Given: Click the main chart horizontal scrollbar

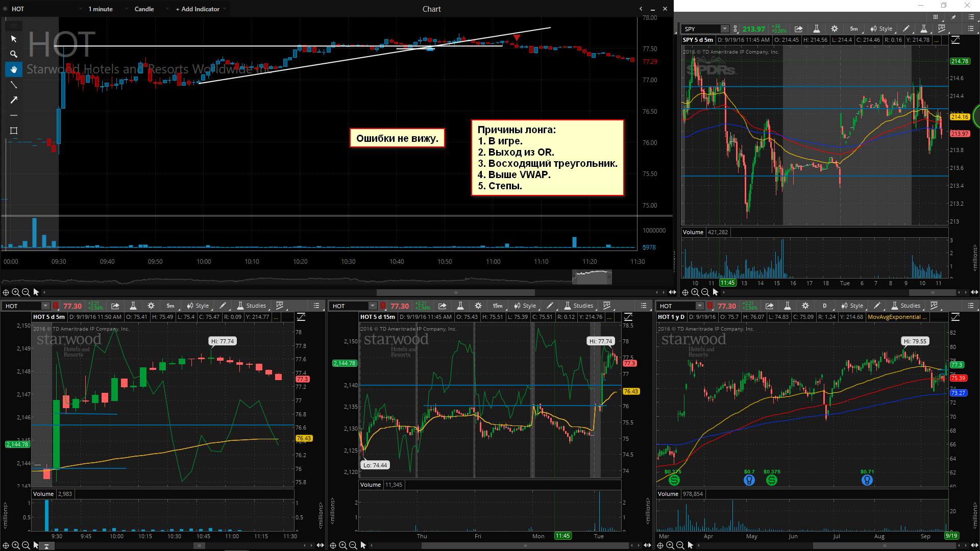Looking at the screenshot, I should coord(455,292).
